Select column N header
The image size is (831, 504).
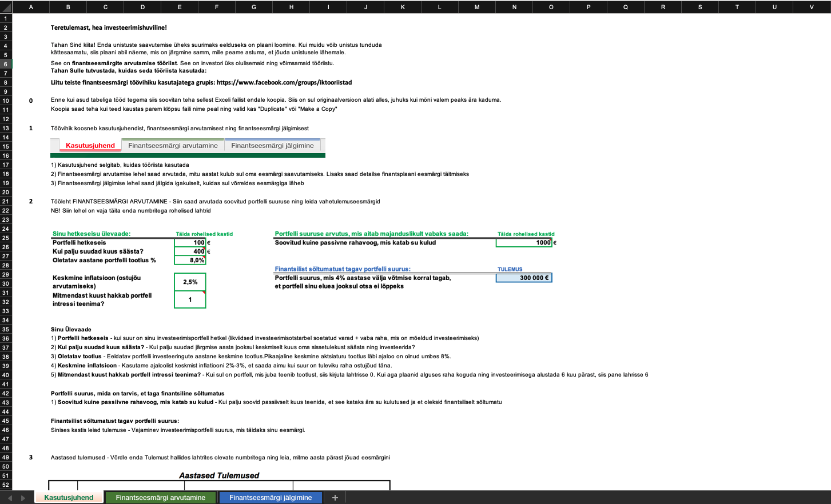[514, 7]
